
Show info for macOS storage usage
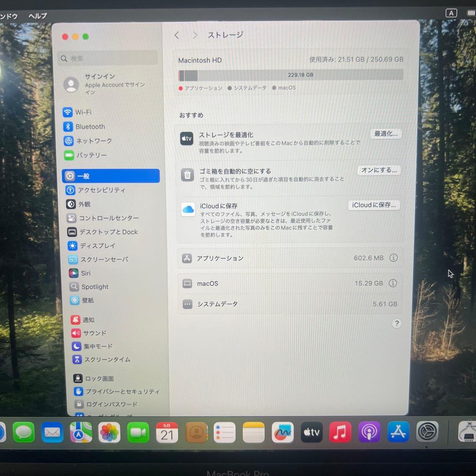coord(393,283)
